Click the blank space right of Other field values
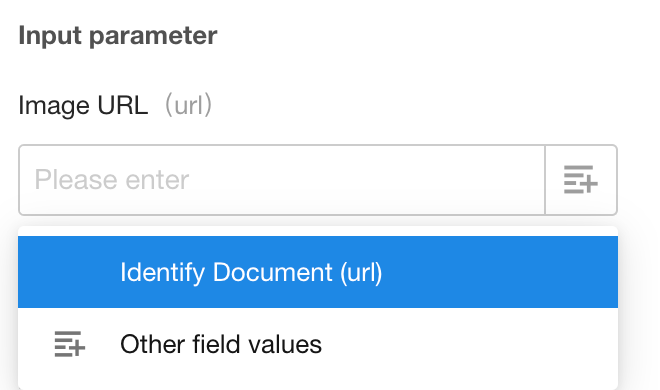 469,344
